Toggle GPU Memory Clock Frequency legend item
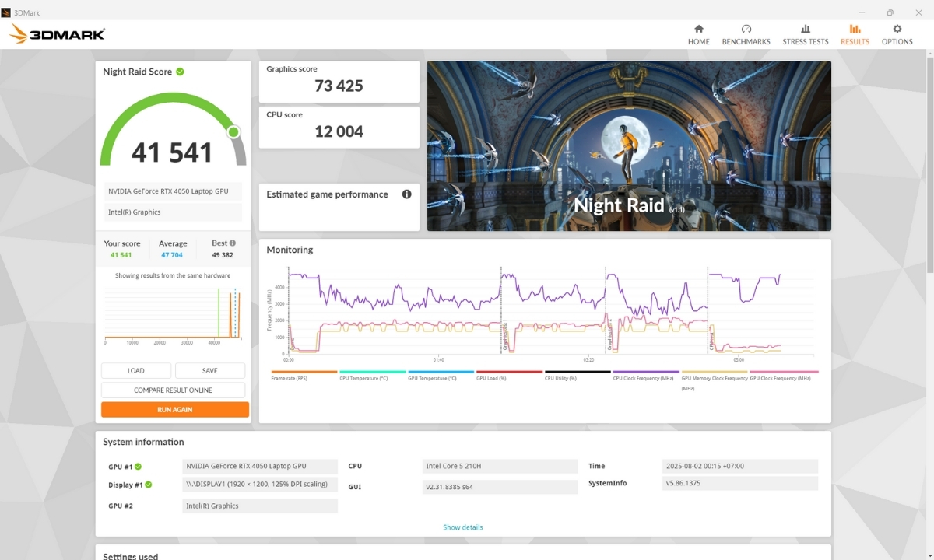This screenshot has width=934, height=560. (715, 380)
